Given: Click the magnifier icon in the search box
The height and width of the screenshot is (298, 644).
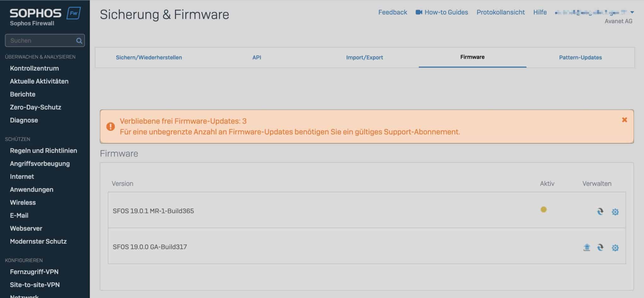Looking at the screenshot, I should (78, 40).
